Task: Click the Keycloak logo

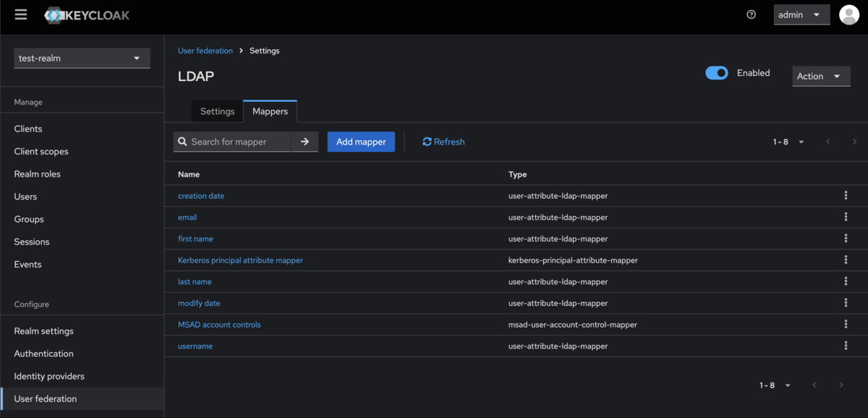Action: pos(87,14)
